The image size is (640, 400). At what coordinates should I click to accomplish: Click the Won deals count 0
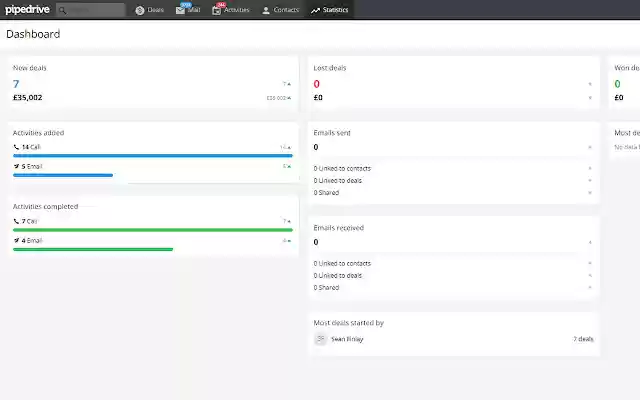(617, 84)
